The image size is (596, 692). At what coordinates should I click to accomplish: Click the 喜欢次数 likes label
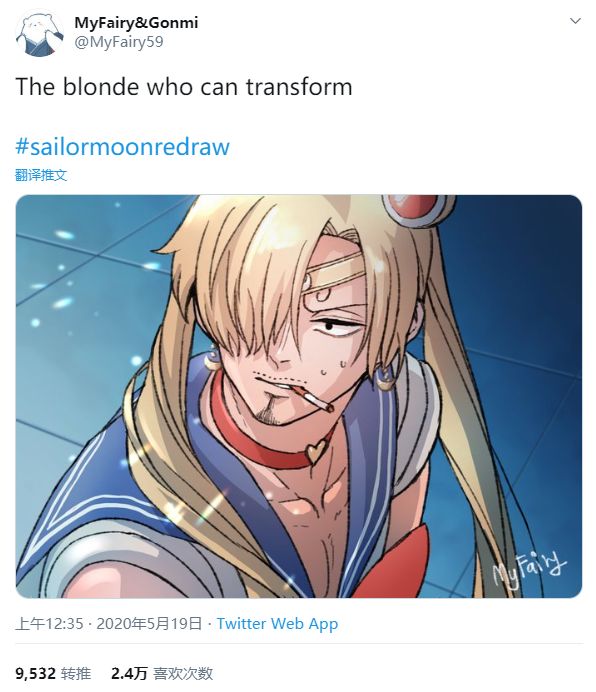[x=183, y=673]
